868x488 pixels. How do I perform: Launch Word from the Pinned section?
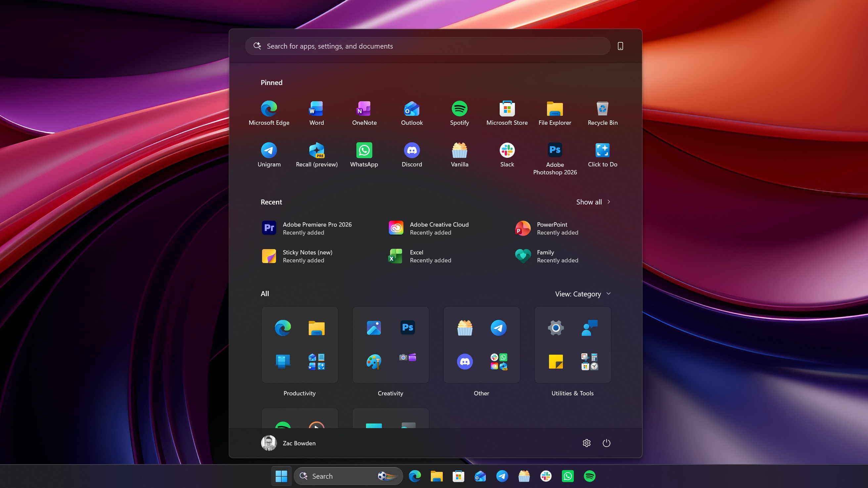pyautogui.click(x=316, y=113)
